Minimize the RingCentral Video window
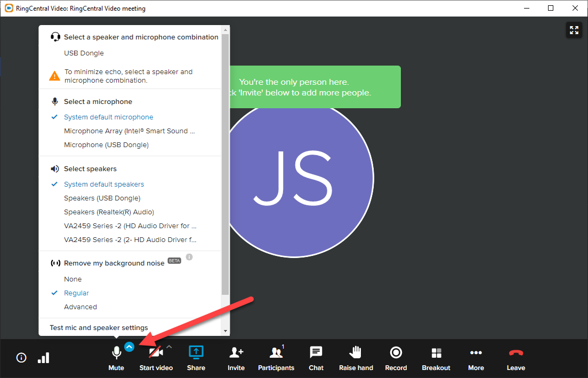Screen dimensions: 588x378 tap(527, 8)
